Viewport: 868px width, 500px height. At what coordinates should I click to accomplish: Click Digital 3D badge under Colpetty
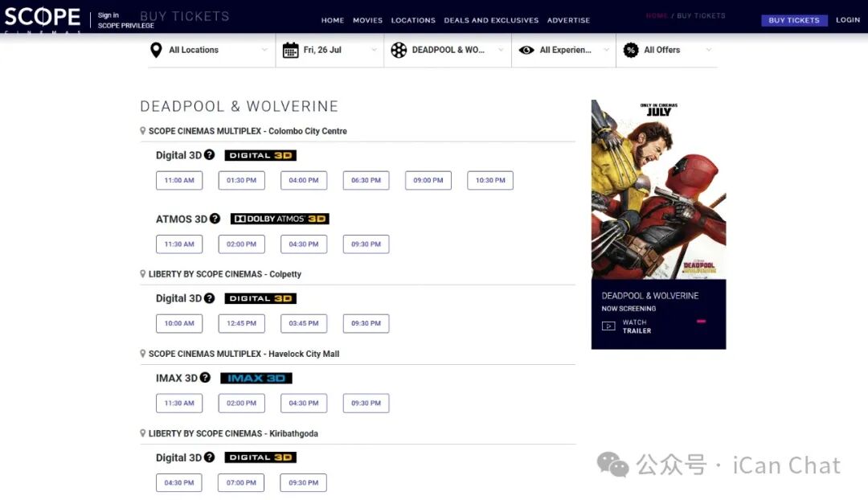pos(260,298)
